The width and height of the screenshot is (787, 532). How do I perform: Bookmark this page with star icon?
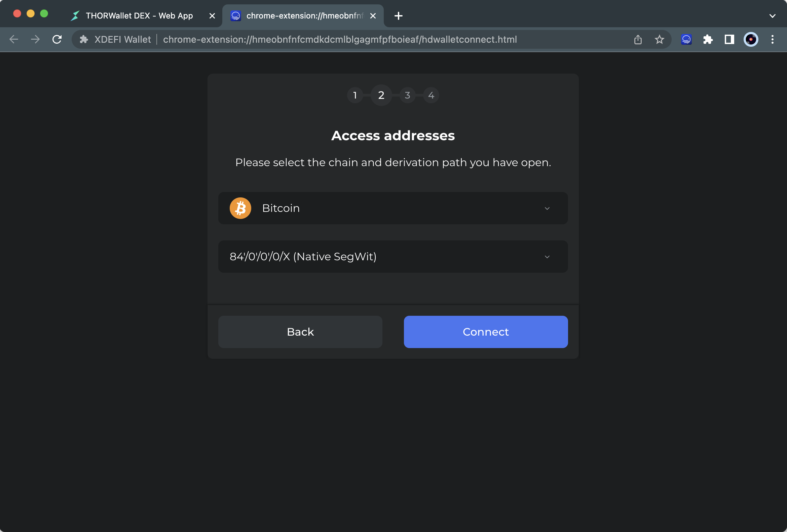point(659,40)
